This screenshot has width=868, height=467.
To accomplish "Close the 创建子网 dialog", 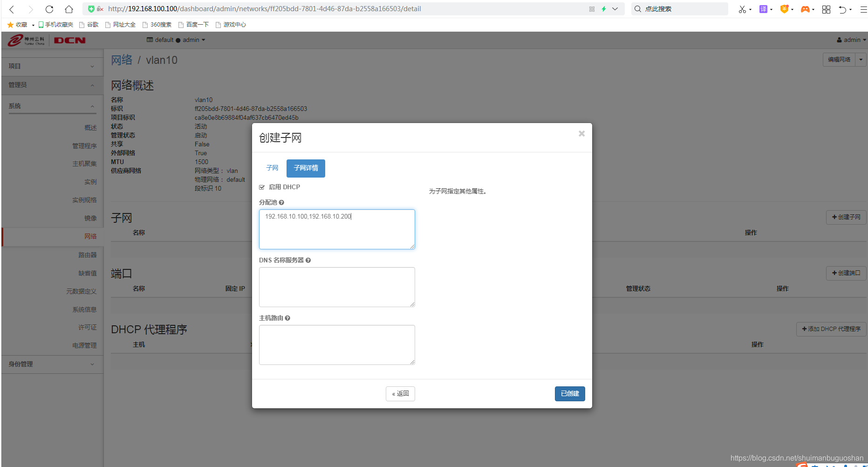I will [x=581, y=134].
